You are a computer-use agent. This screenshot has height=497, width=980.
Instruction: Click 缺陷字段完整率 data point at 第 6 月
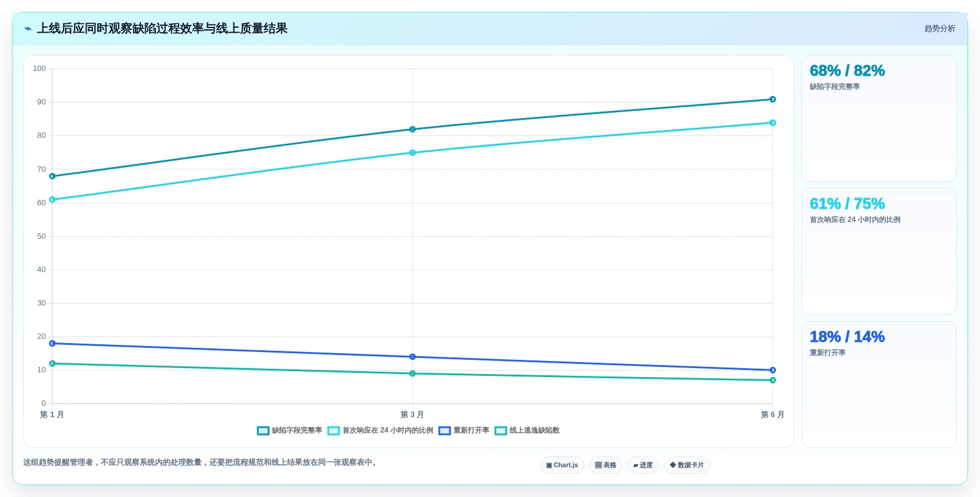click(772, 100)
